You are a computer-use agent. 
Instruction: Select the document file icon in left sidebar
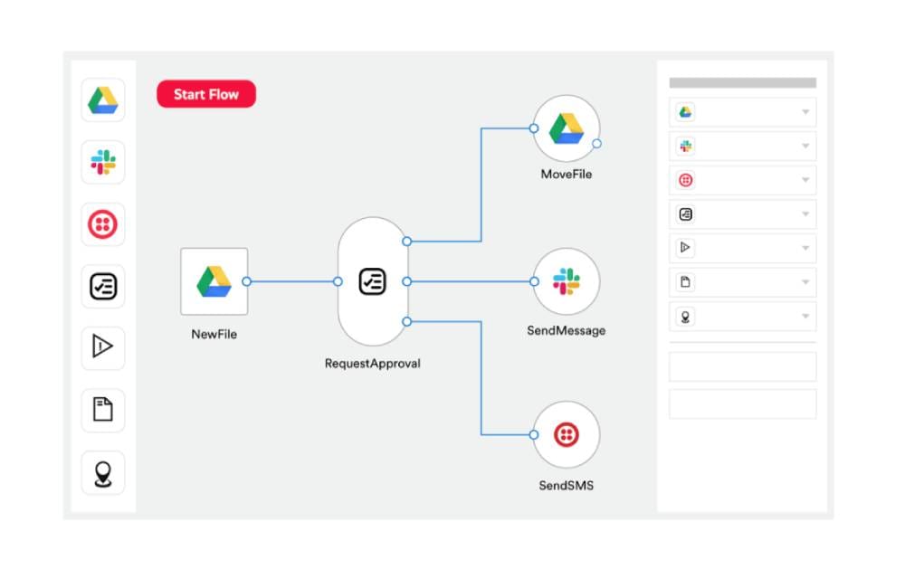tap(103, 411)
